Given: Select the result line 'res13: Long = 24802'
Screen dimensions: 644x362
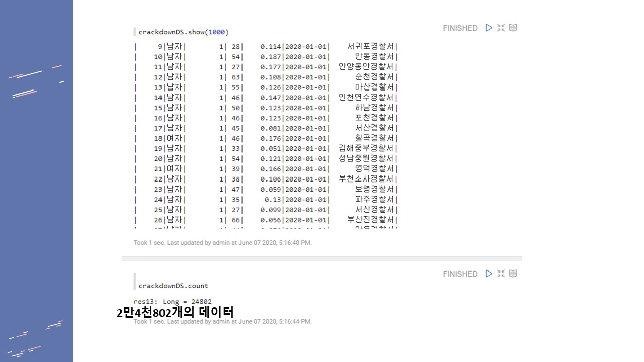Looking at the screenshot, I should pyautogui.click(x=173, y=302).
